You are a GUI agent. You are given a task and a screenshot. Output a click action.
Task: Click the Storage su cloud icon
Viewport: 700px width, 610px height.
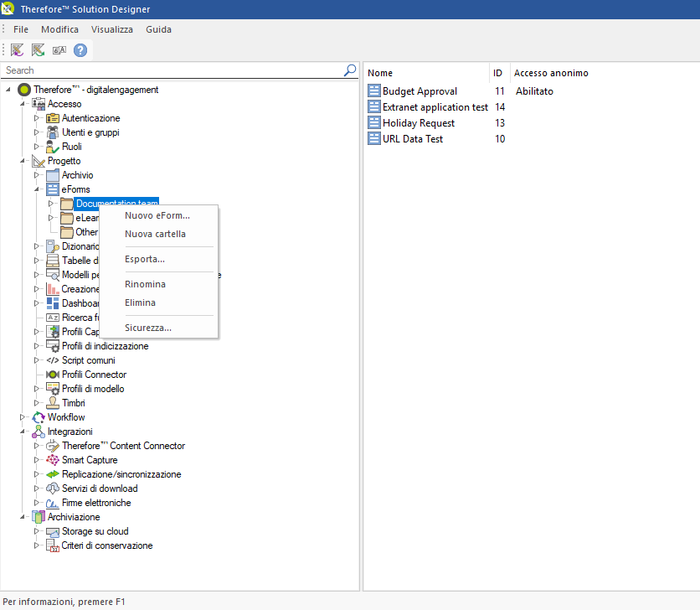tap(53, 531)
